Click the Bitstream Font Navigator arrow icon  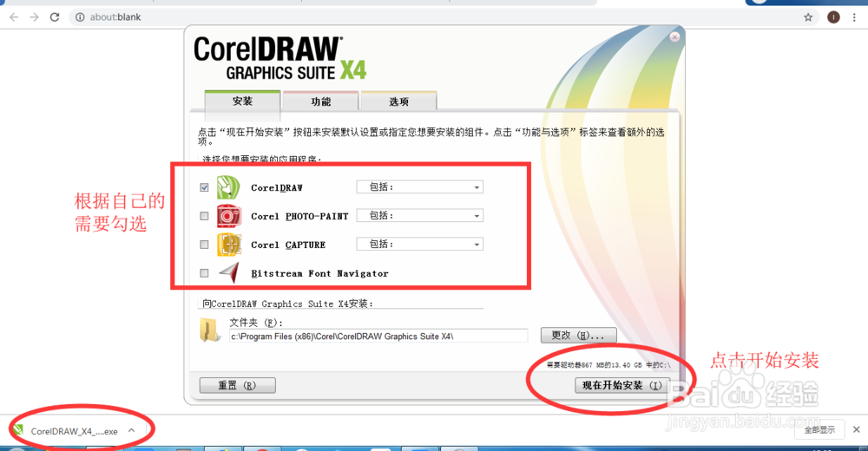228,273
